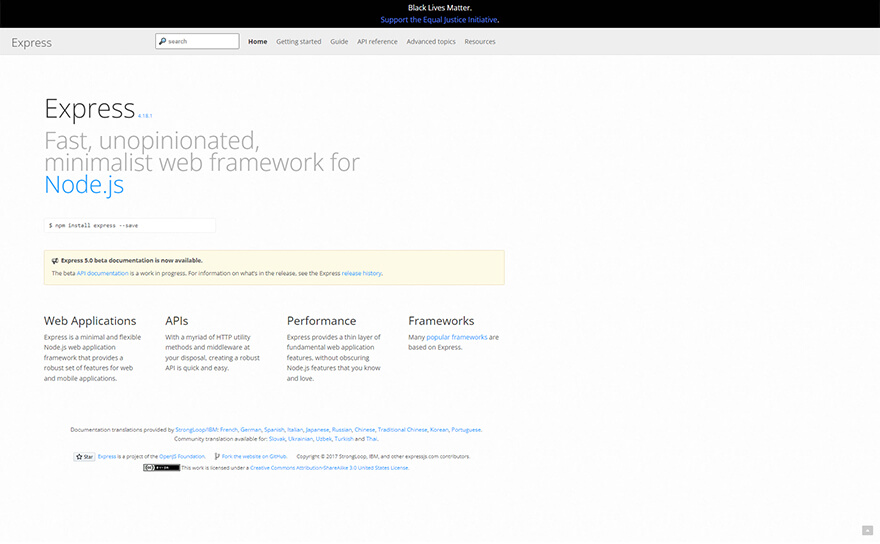Click the scroll-to-top arrow in the corner
The image size is (880, 544).
pos(867,530)
